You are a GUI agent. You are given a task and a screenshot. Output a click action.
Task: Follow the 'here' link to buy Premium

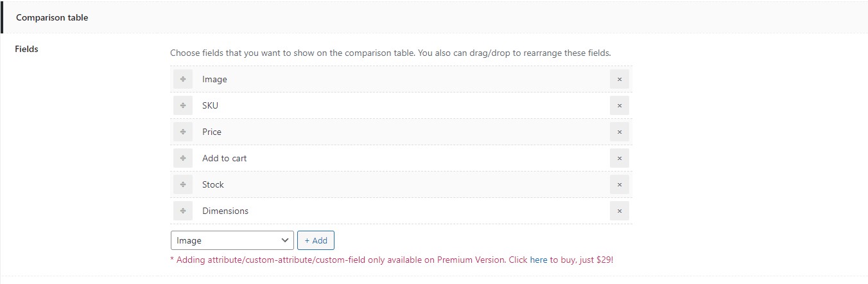point(539,260)
